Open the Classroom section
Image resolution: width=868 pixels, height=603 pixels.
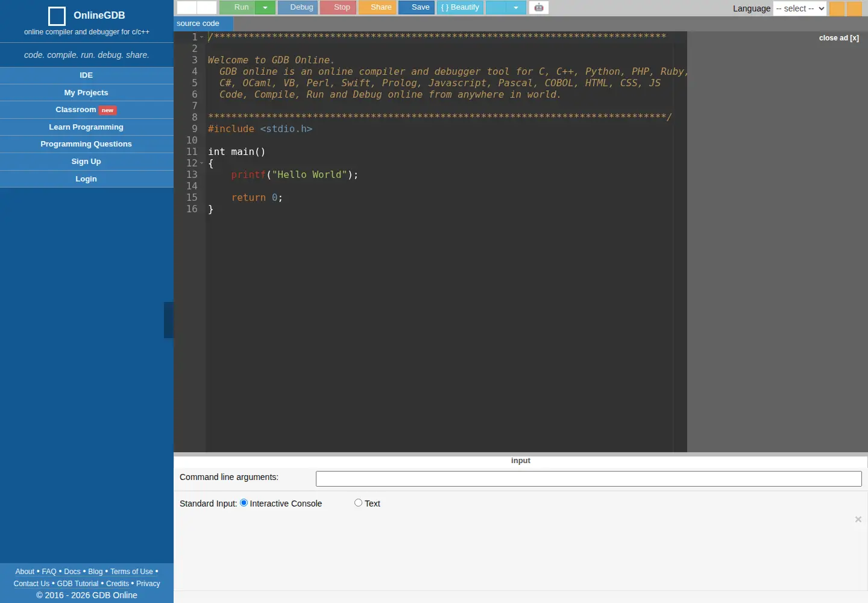(76, 110)
